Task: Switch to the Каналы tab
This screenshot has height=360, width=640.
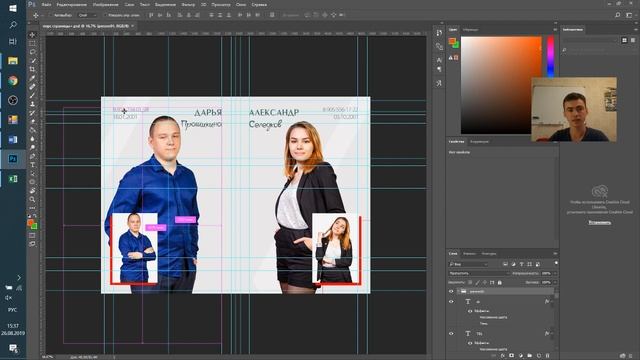Action: [x=469, y=253]
